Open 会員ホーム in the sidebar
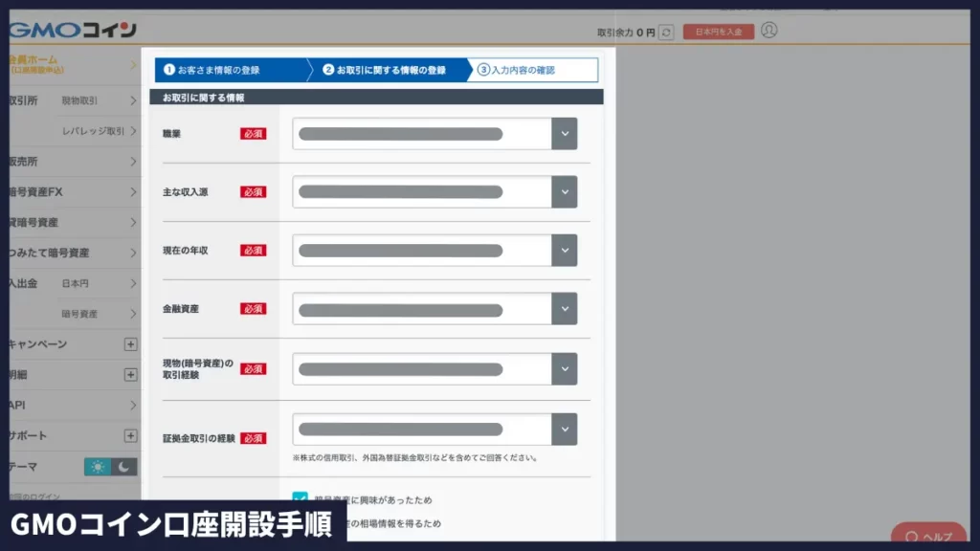 click(74, 64)
